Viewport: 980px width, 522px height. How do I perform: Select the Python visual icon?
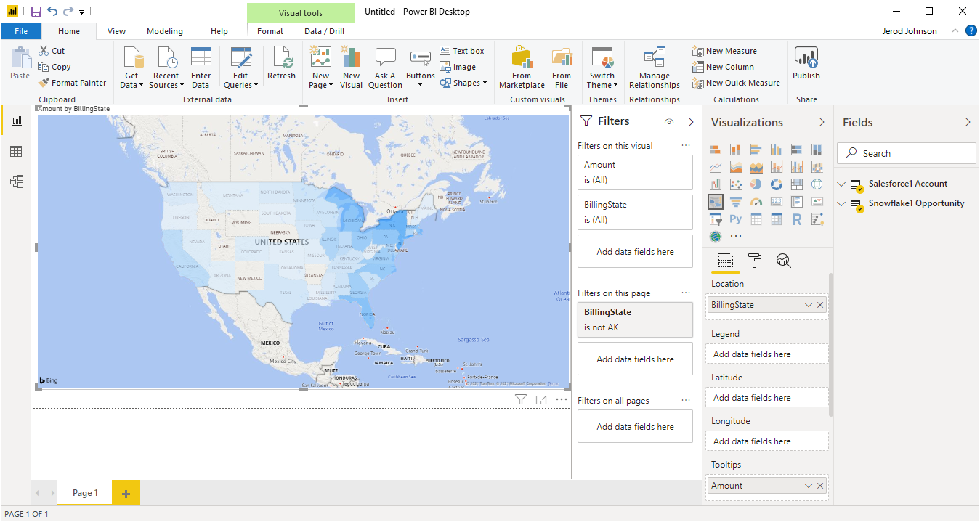pyautogui.click(x=736, y=219)
